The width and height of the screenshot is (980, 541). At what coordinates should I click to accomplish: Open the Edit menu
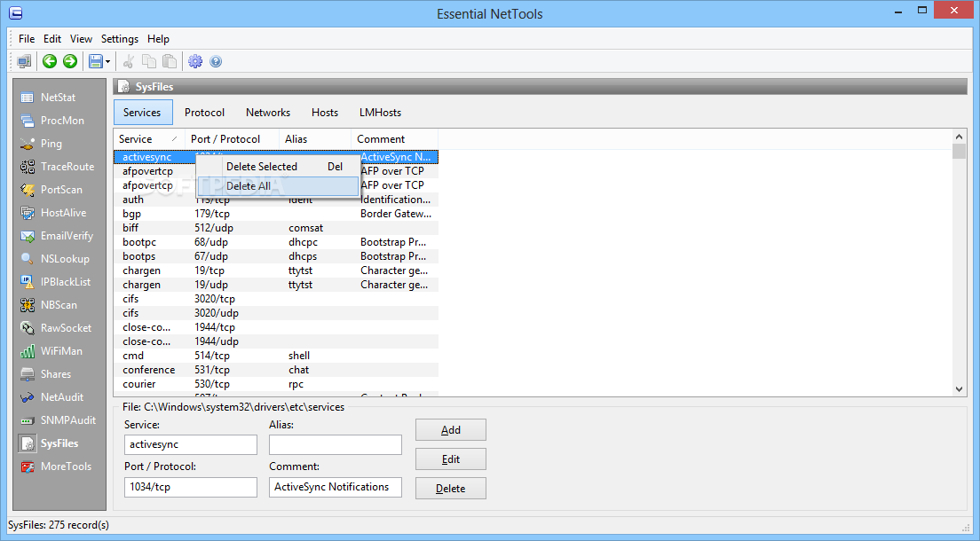(51, 39)
